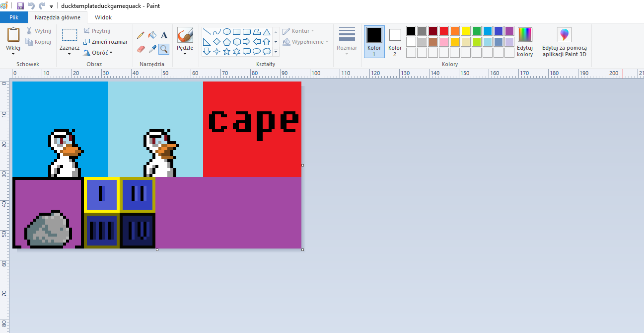Choose the right arrow shape
Viewport: 644px width, 333px height.
[x=247, y=42]
